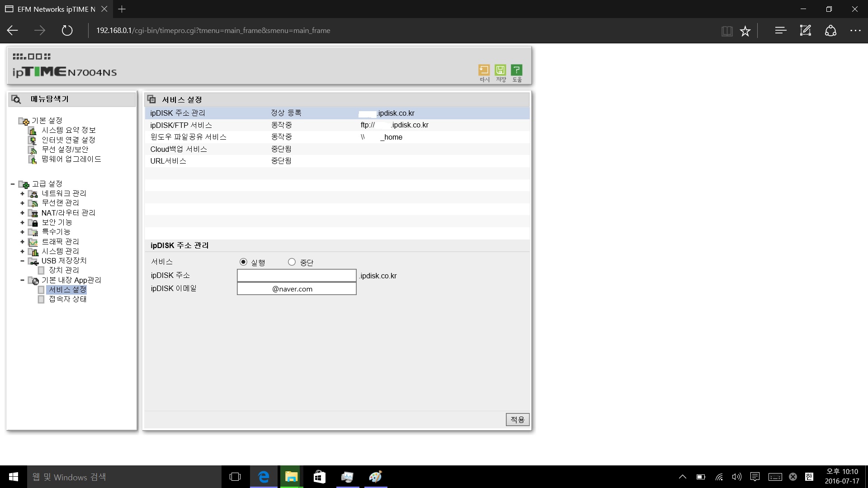Click the Windows Start button

point(14,477)
